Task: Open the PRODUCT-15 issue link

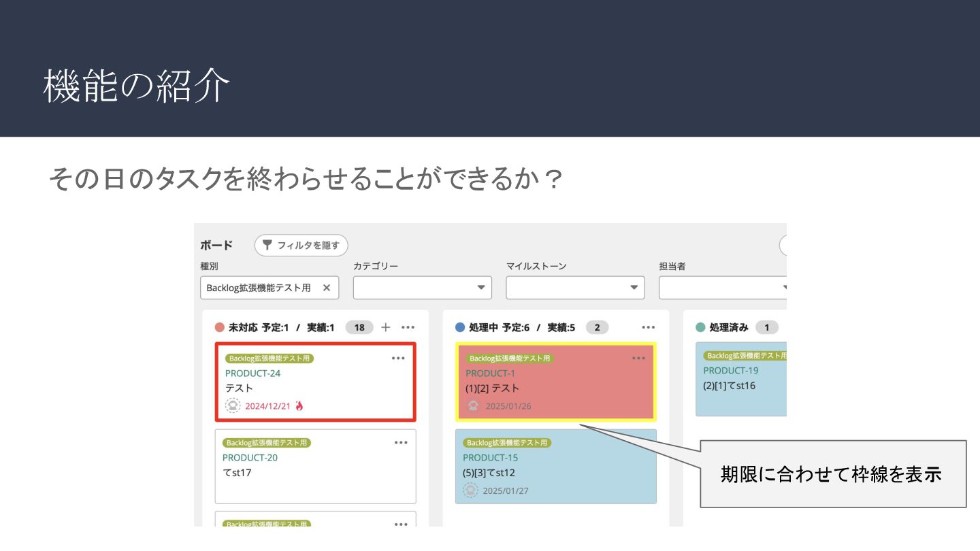Action: 490,458
